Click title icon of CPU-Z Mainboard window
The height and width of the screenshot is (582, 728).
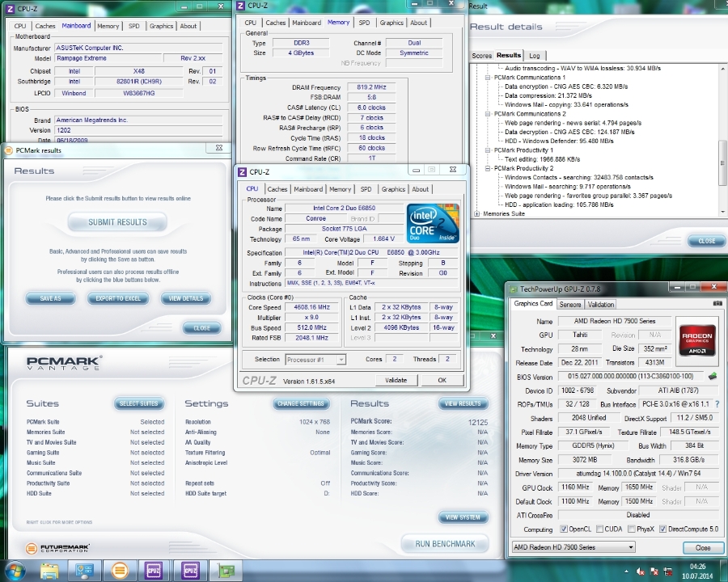[x=9, y=8]
